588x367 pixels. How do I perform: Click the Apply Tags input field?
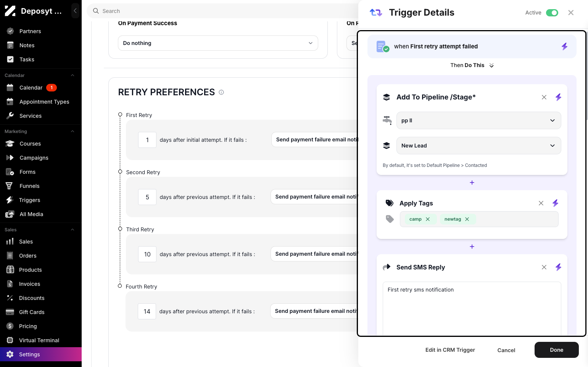point(479,219)
